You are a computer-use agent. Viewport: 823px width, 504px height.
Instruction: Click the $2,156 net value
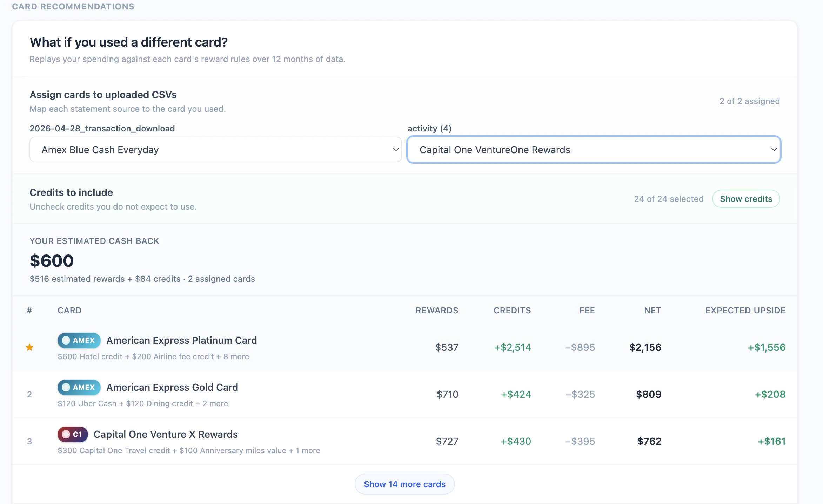645,347
